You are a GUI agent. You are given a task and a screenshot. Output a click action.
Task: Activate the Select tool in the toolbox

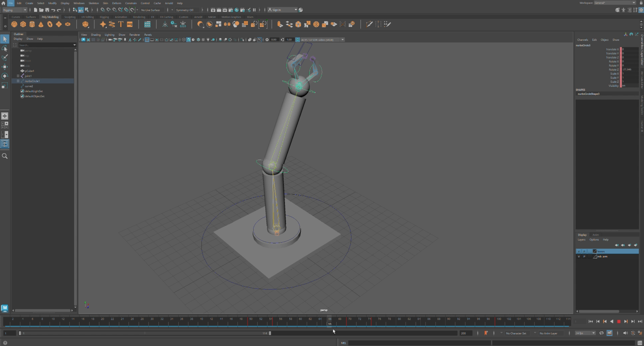(5, 39)
